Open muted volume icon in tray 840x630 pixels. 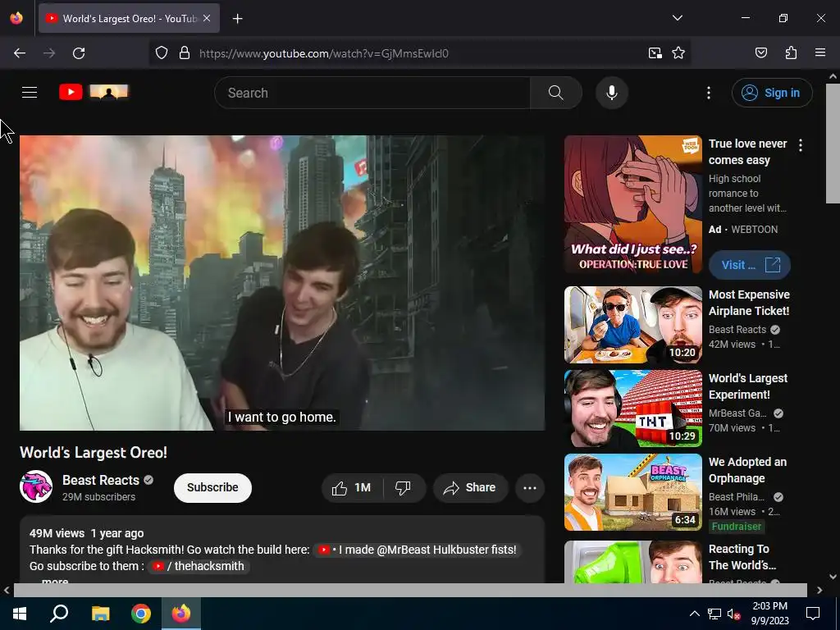pyautogui.click(x=733, y=614)
